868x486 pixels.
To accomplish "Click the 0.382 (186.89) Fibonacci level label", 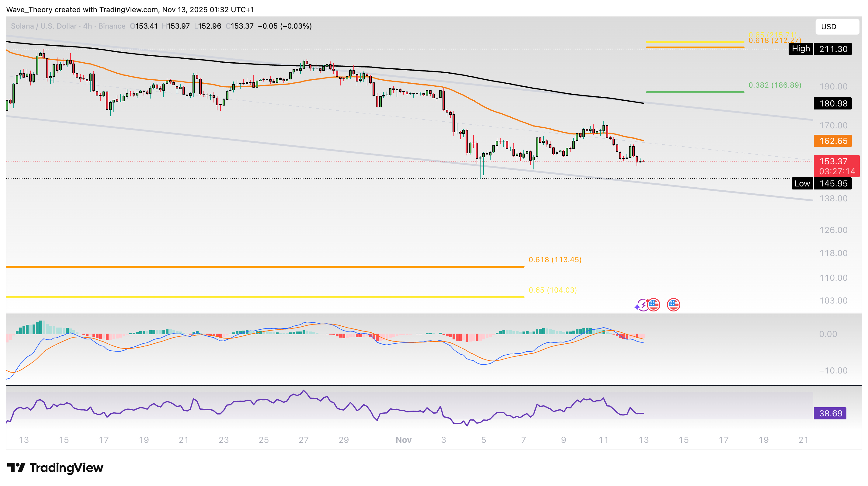I will tap(775, 85).
